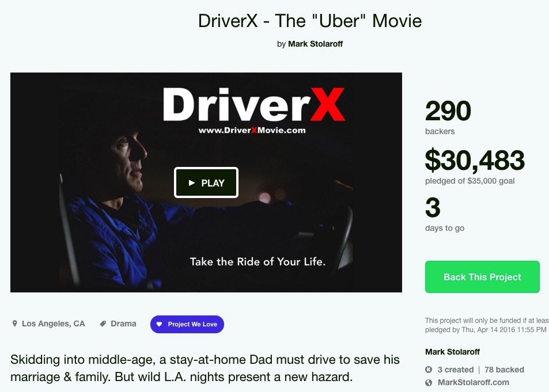Click the $30,483 pledged amount
The height and width of the screenshot is (392, 549).
point(475,160)
